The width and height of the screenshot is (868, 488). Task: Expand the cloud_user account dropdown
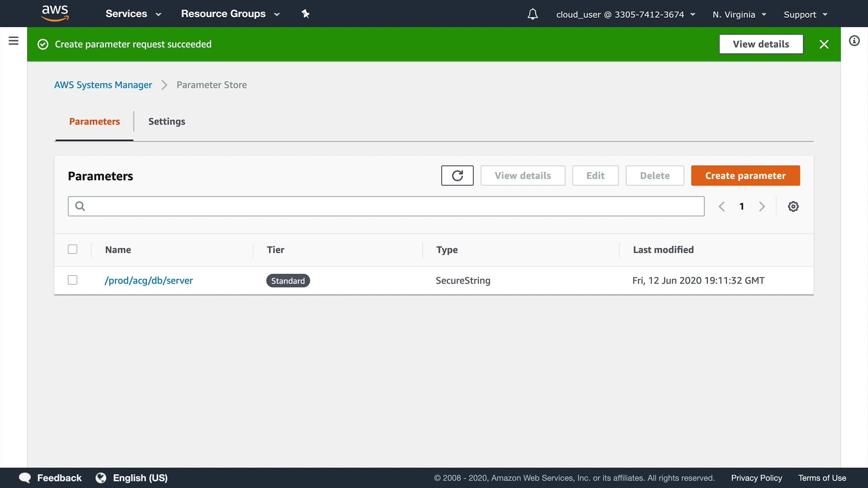point(625,14)
